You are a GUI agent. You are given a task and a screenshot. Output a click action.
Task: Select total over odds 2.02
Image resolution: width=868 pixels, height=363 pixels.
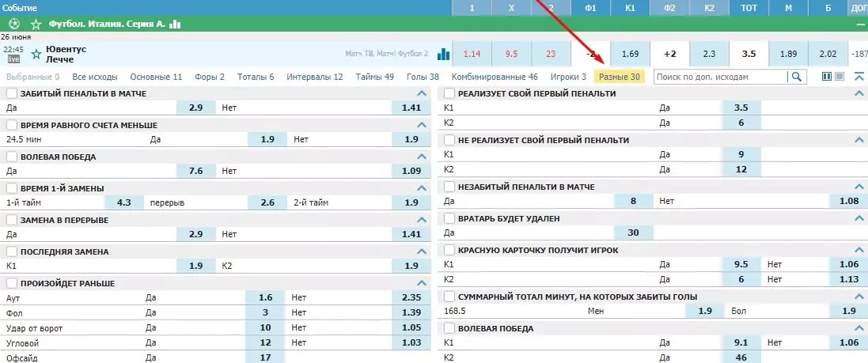coord(828,55)
